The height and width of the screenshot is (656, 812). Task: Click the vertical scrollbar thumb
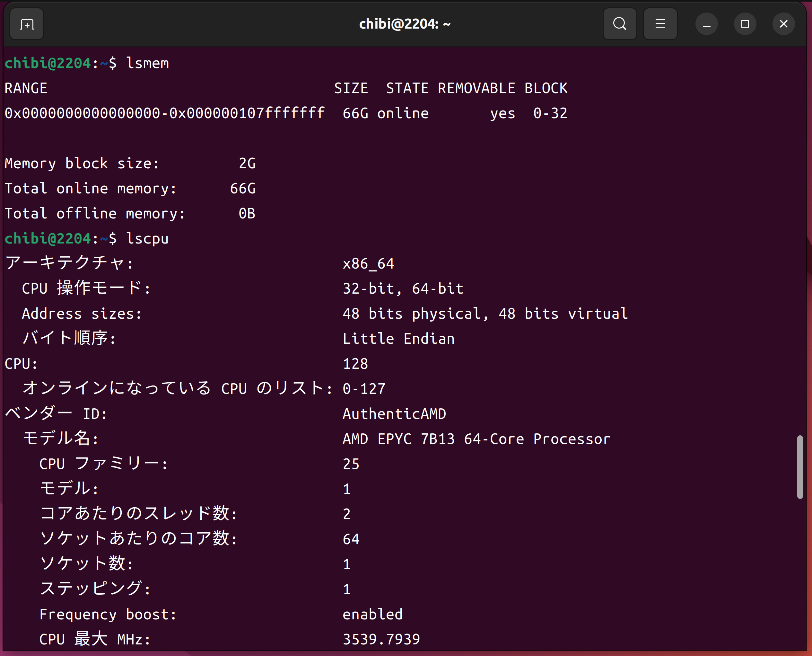[799, 467]
